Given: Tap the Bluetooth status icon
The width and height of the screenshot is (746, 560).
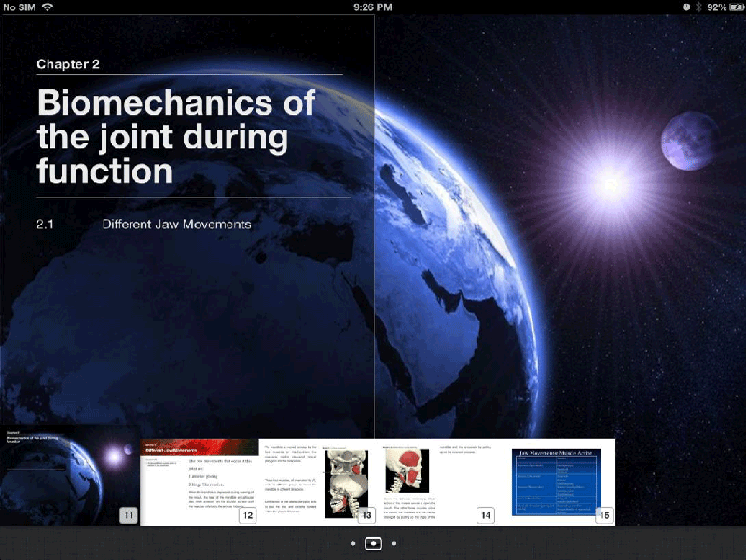Looking at the screenshot, I should click(698, 7).
